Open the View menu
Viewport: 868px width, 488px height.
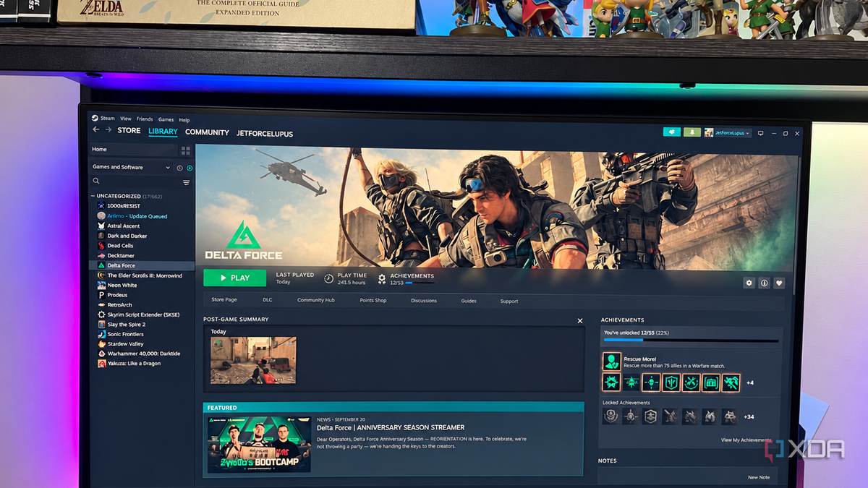[126, 119]
